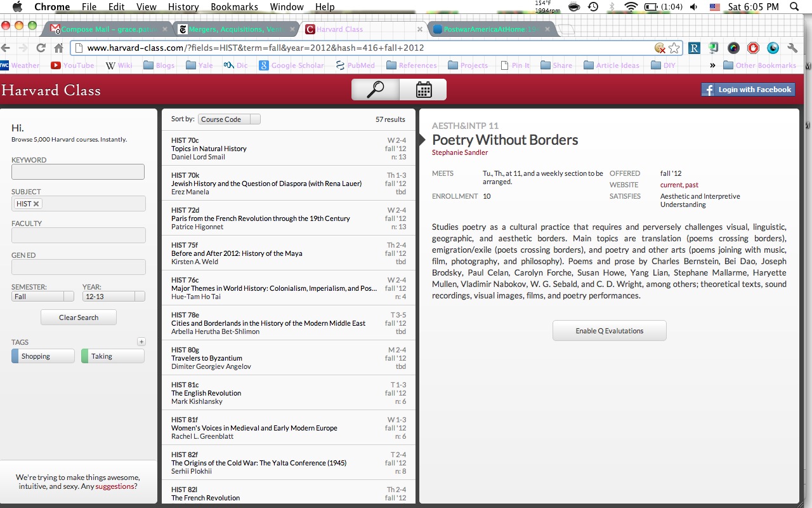Viewport: 812px width, 508px height.
Task: Open the PubMed bookmark
Action: click(x=355, y=65)
